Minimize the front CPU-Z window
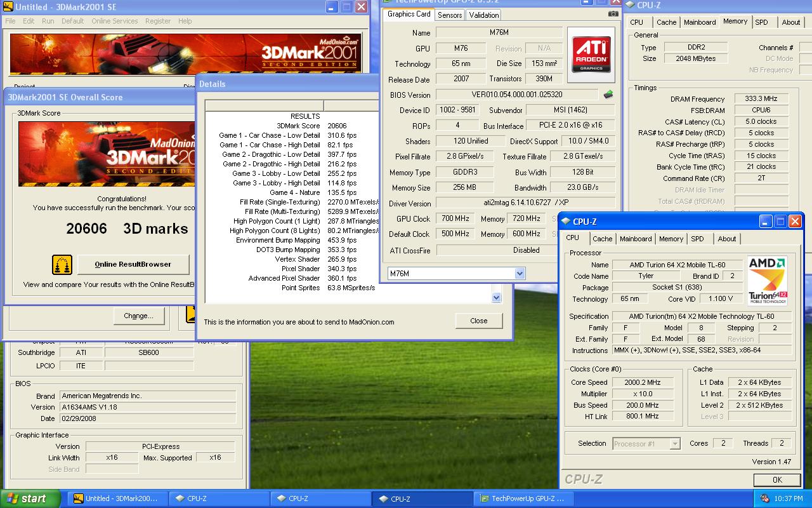This screenshot has width=812, height=508. click(x=766, y=221)
